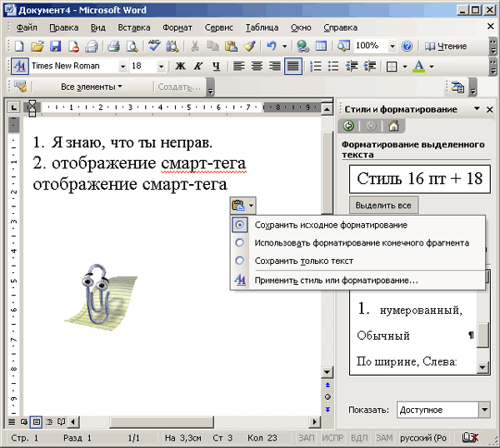Viewport: 500px width, 448px height.
Task: Toggle bulleted list formatting
Action: tap(333, 67)
